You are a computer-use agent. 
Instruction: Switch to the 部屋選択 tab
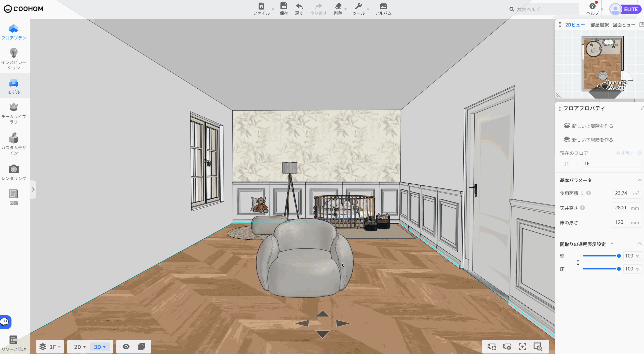pos(599,25)
